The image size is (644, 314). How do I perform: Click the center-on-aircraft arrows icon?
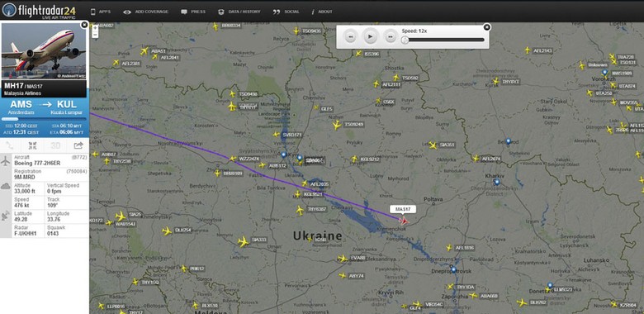(32, 145)
